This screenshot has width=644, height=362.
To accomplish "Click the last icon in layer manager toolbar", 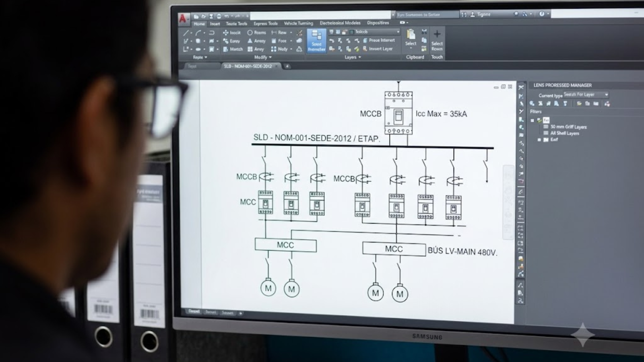I will coord(607,104).
